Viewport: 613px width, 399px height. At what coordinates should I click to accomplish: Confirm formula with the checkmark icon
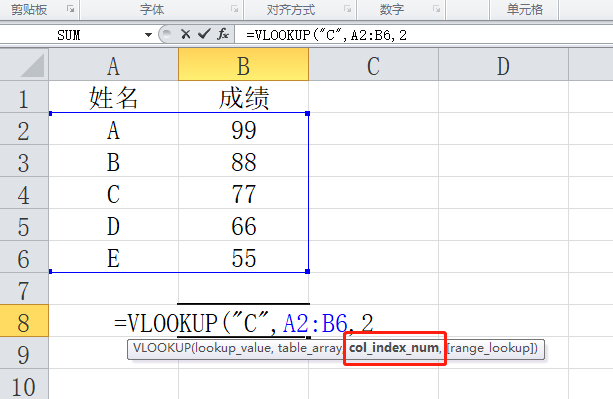[204, 34]
